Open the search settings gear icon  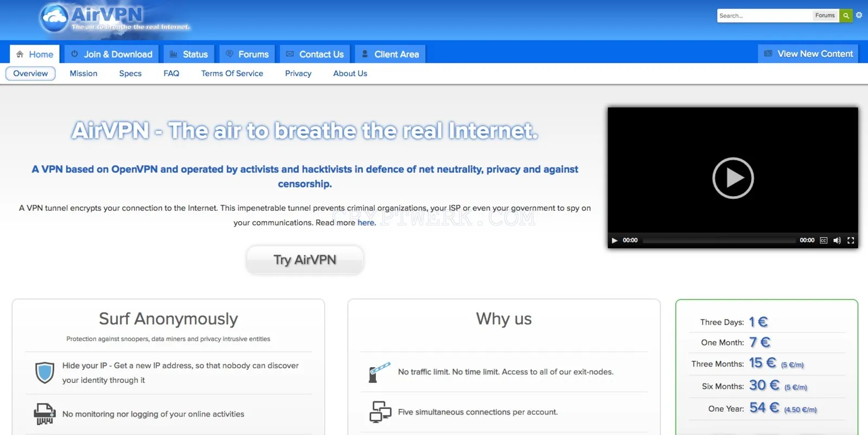click(x=859, y=15)
